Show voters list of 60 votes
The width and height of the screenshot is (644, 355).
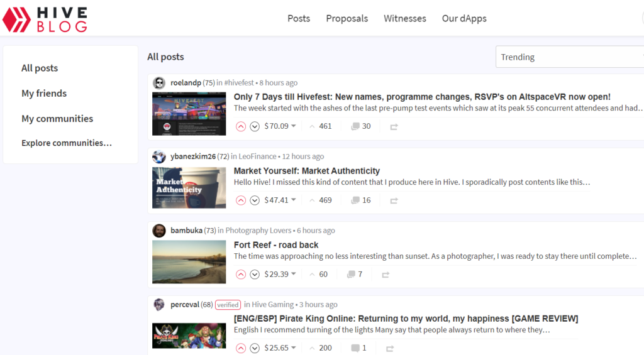318,274
